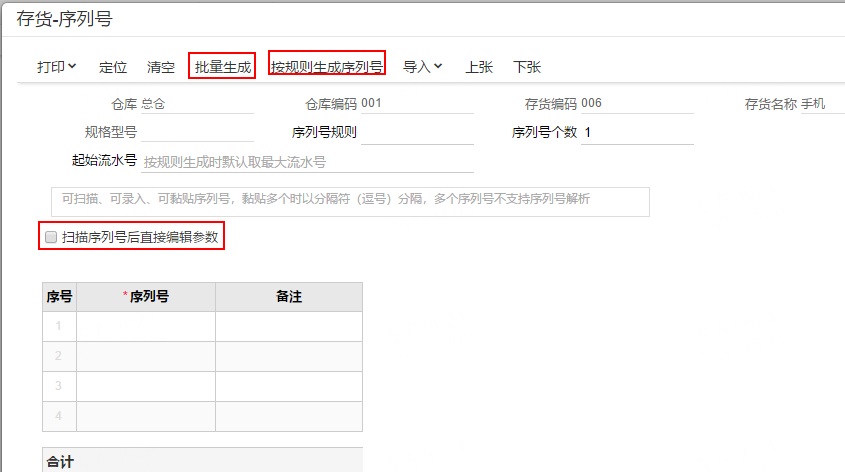Go to previous record with 上张
The width and height of the screenshot is (845, 472).
click(479, 67)
